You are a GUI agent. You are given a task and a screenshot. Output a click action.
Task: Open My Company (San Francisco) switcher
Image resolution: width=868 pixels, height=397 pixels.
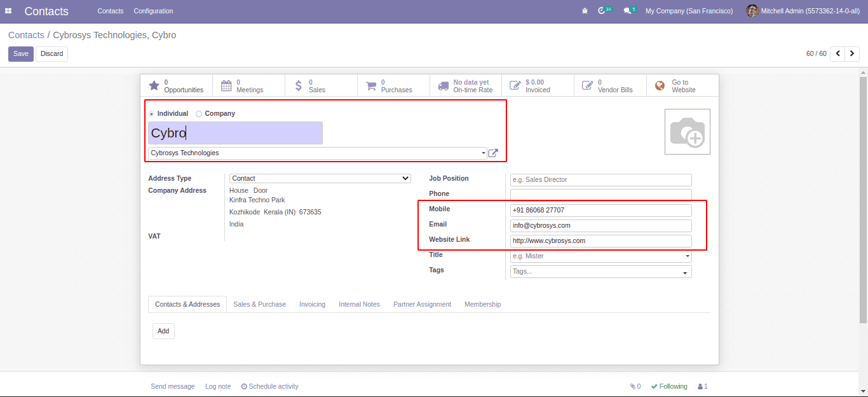pyautogui.click(x=689, y=11)
